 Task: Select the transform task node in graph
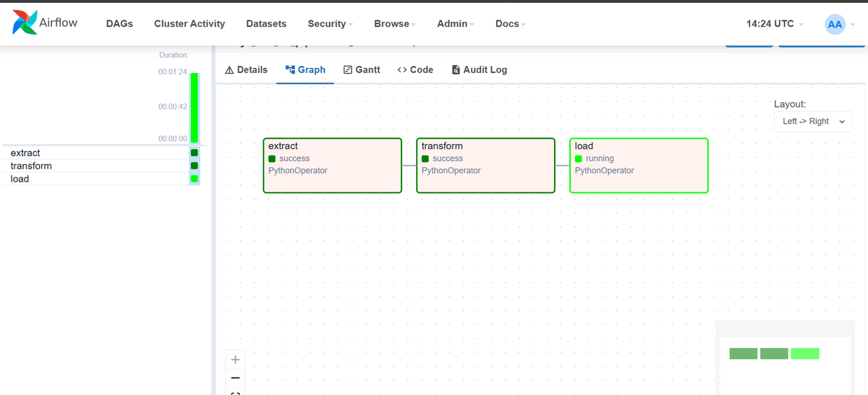[x=485, y=166]
